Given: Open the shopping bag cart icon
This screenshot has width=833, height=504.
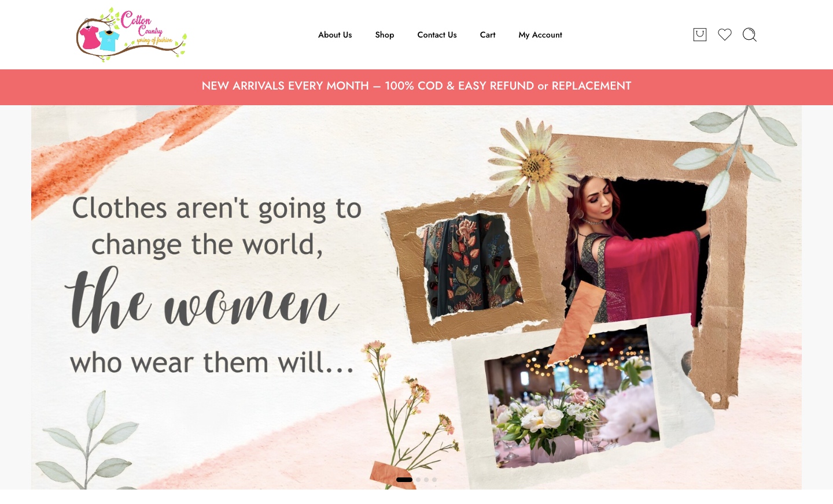Looking at the screenshot, I should click(700, 35).
